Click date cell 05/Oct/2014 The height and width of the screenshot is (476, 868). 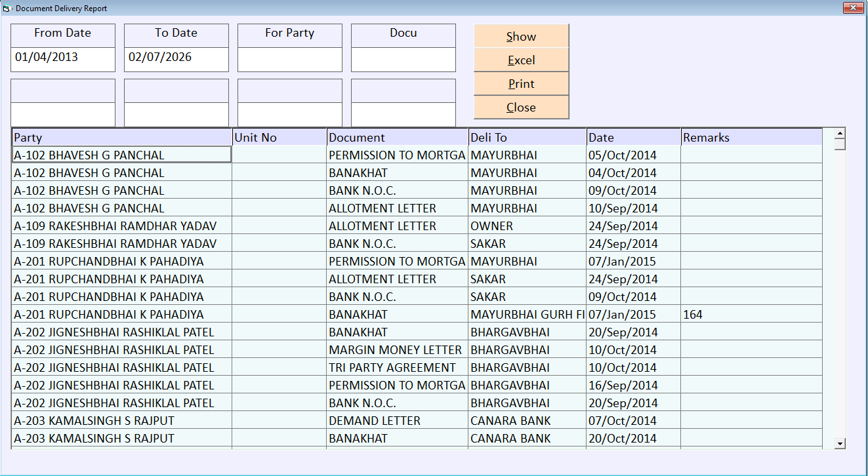[x=634, y=155]
